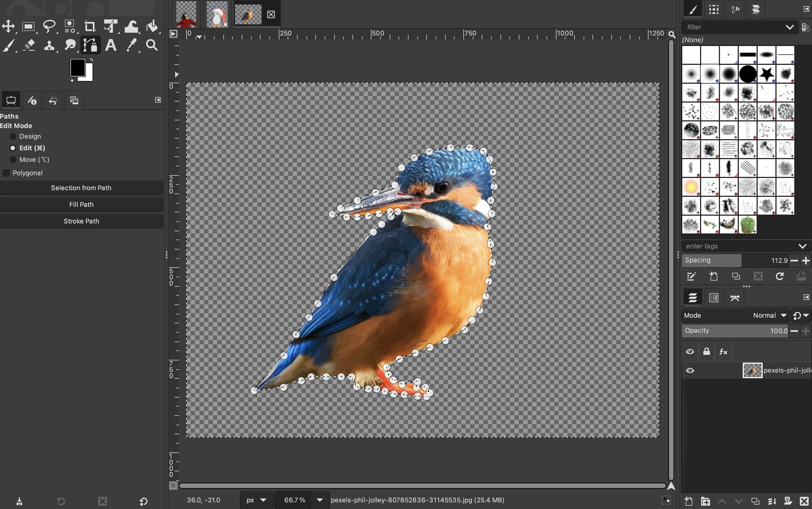Select the Text tool
812x509 pixels.
111,45
